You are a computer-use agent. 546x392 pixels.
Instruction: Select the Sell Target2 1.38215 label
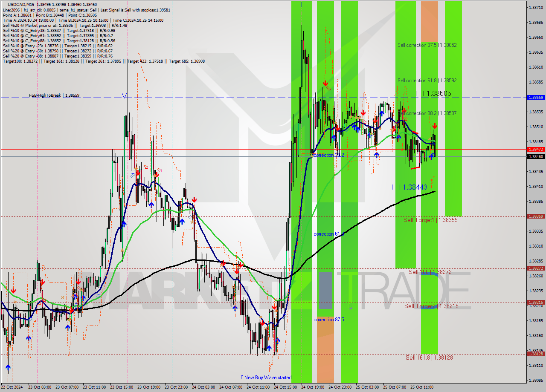431,306
